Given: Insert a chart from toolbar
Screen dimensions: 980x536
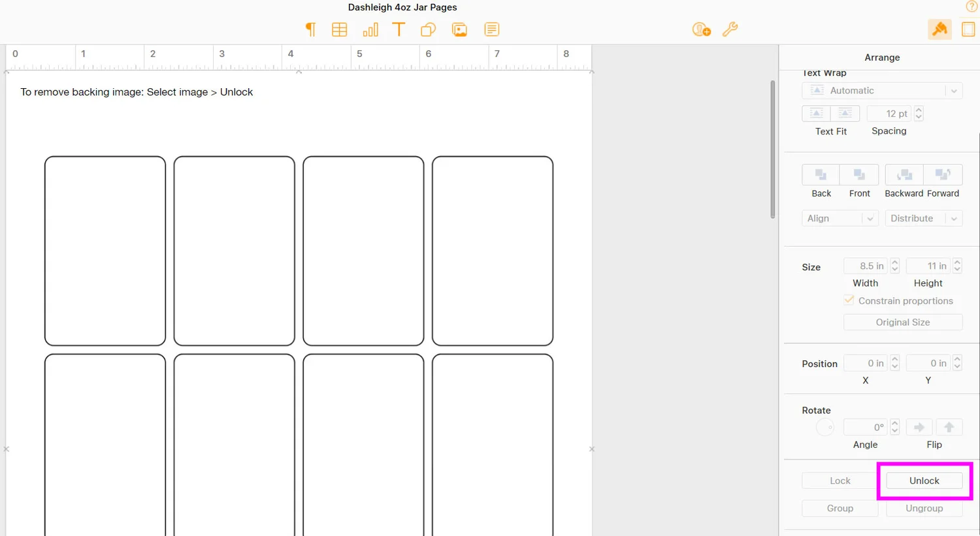Looking at the screenshot, I should [x=370, y=29].
